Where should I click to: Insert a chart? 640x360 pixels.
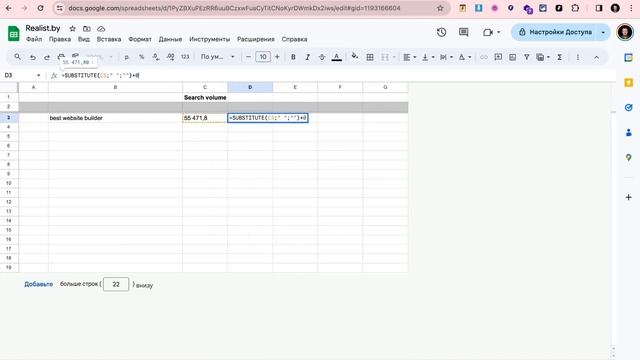(x=512, y=57)
